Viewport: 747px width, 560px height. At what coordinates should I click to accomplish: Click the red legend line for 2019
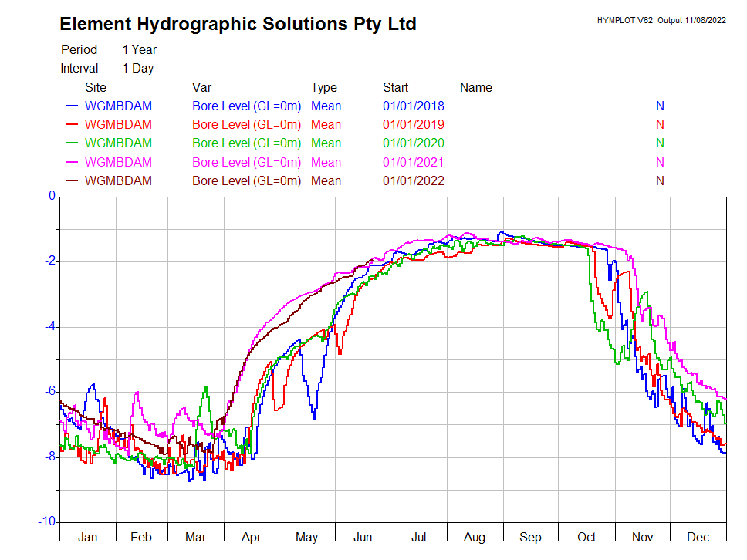click(x=72, y=125)
